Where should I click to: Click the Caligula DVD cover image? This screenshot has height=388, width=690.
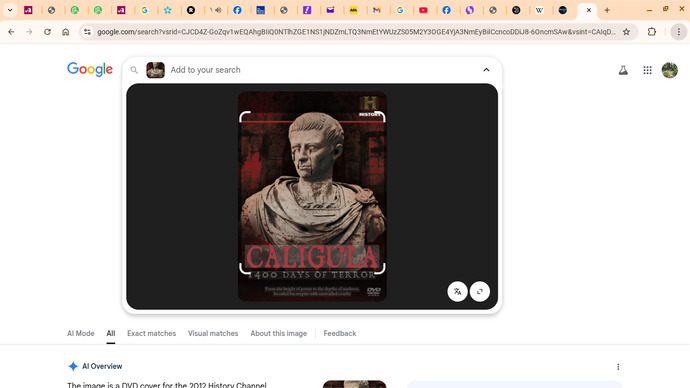click(312, 196)
